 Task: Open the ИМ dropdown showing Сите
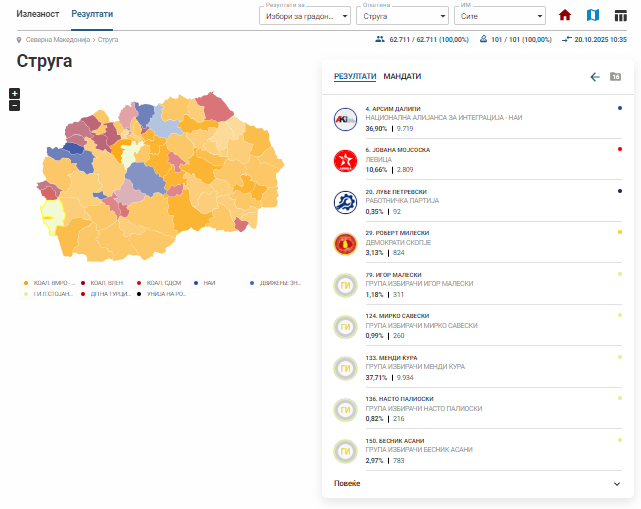coord(498,17)
